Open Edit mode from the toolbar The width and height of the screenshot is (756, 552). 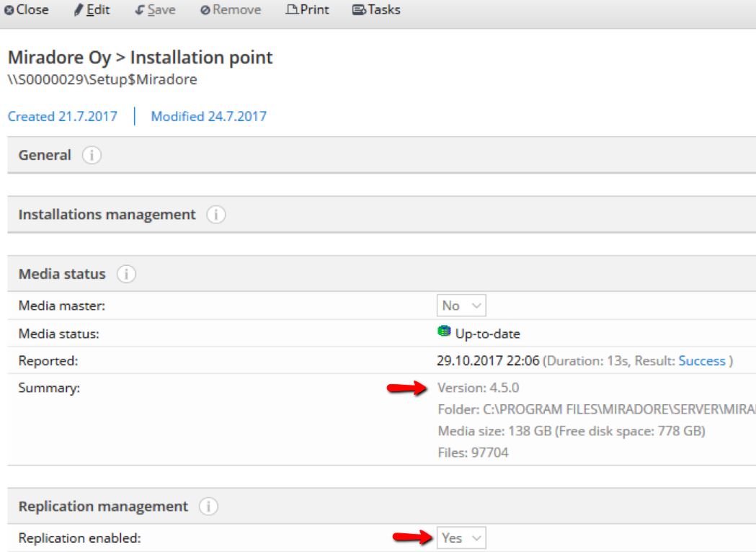pos(92,9)
